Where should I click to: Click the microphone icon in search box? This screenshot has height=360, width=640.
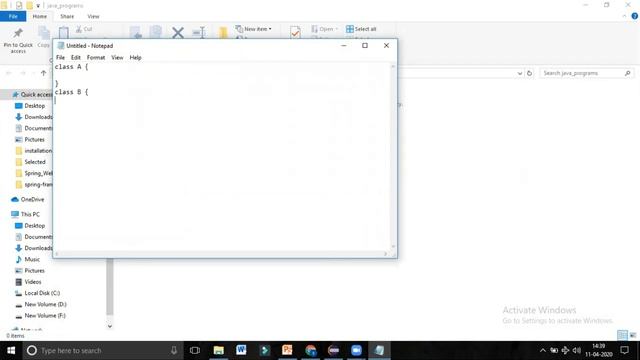(174, 351)
